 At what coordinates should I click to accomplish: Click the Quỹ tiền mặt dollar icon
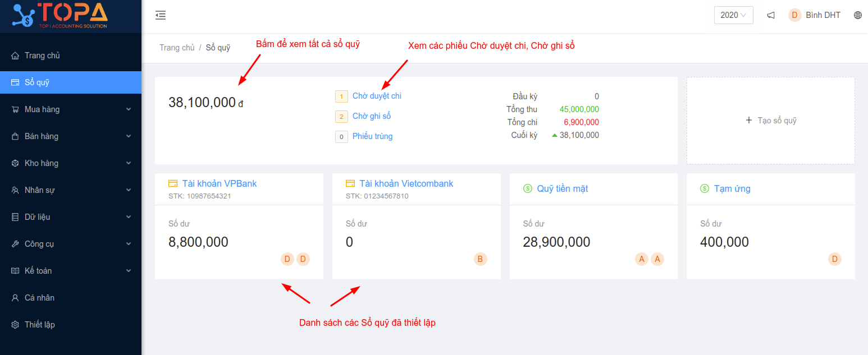[x=527, y=188]
